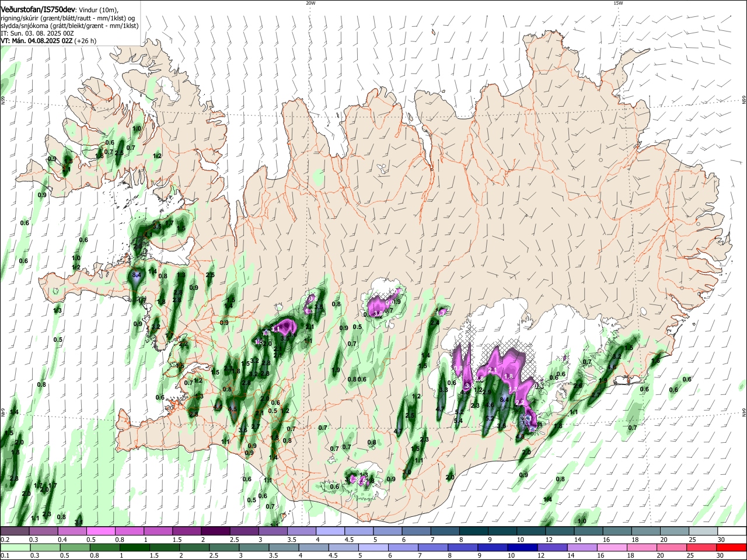Click the palest green 0.1–0.3 swatch, bottom legend row
The width and height of the screenshot is (747, 560).
(x=15, y=547)
